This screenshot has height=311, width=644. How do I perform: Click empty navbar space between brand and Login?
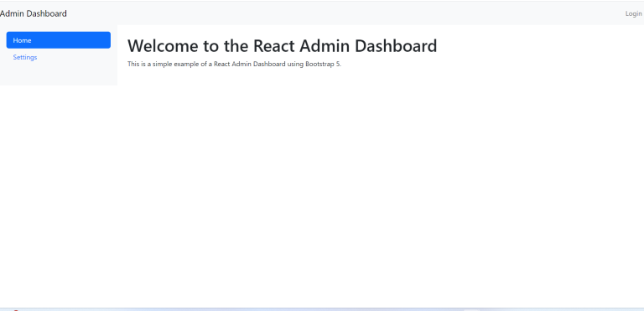[345, 13]
